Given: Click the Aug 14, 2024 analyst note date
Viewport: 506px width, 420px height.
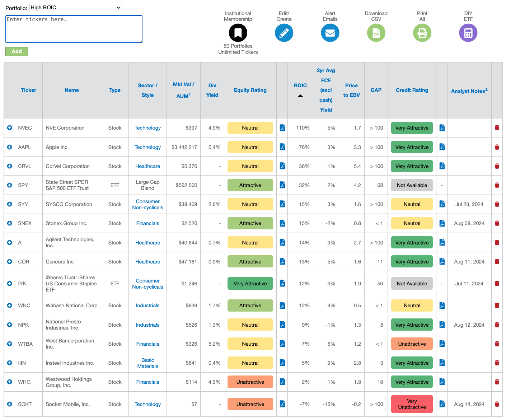Looking at the screenshot, I should 469,404.
